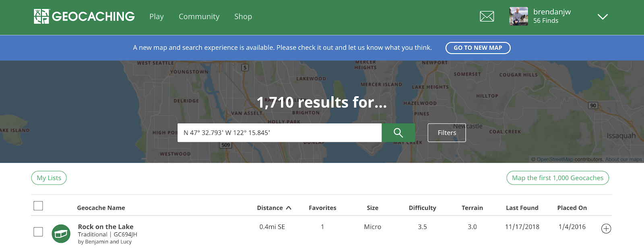Screen dimensions: 644x250
Task: Click the plus icon for Rock on the Lake
Action: pyautogui.click(x=606, y=229)
